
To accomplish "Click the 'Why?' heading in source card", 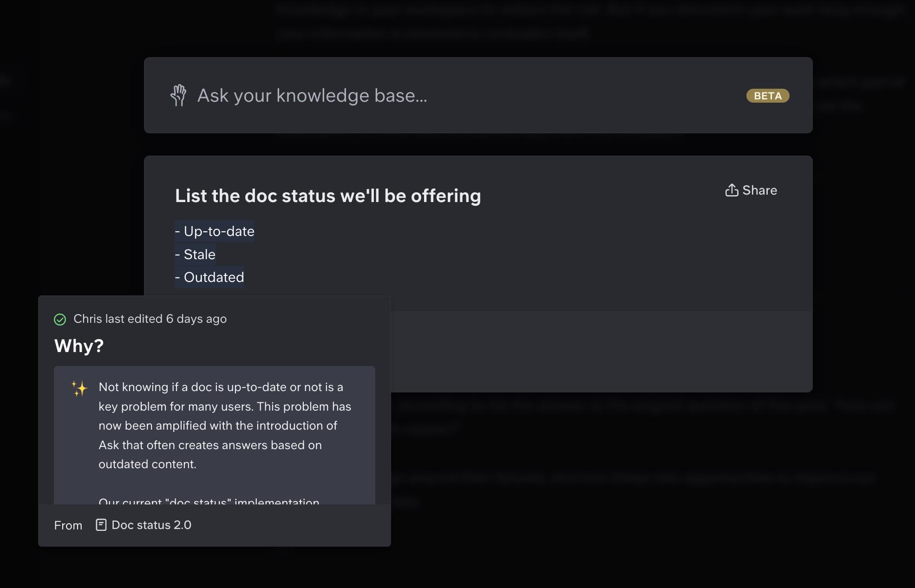I will tap(79, 346).
